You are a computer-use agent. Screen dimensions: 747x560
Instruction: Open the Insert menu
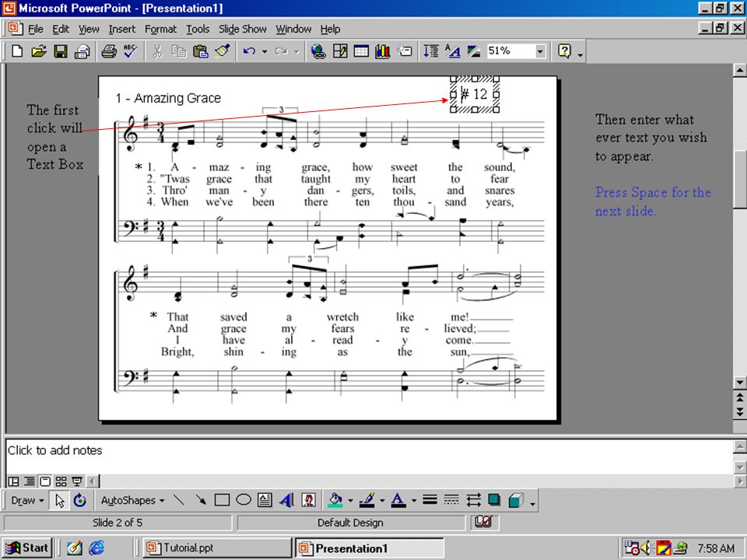[122, 29]
